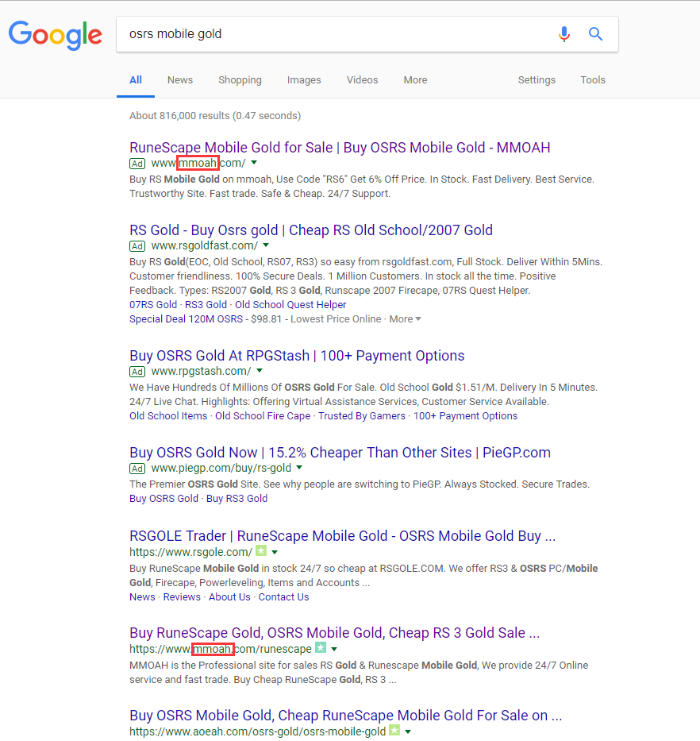Click 'Special Deal 120M OSRS' link

click(x=186, y=319)
